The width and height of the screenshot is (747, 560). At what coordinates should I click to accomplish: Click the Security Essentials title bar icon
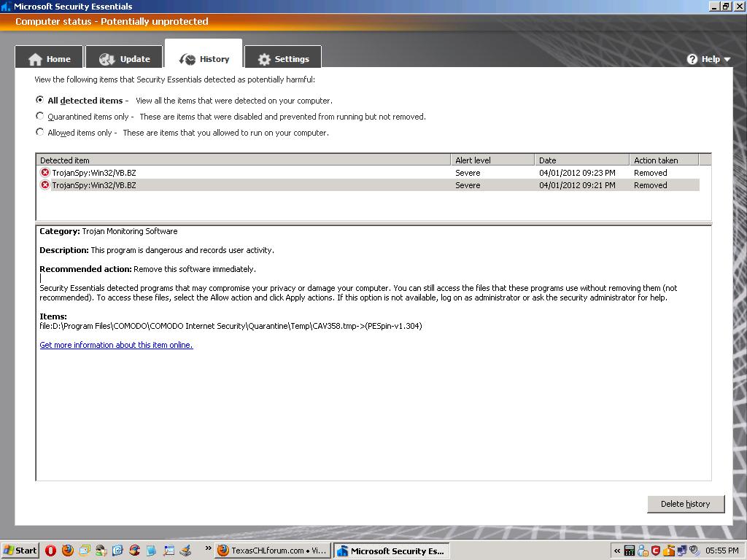click(6, 6)
